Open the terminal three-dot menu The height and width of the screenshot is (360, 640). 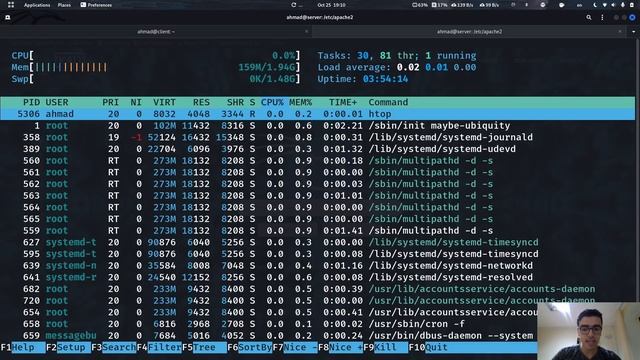[602, 18]
